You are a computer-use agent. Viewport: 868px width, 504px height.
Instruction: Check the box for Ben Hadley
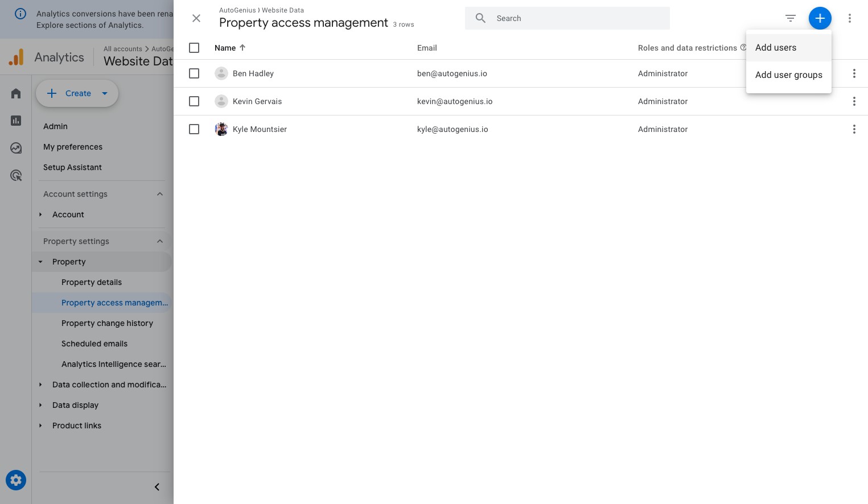pos(194,73)
